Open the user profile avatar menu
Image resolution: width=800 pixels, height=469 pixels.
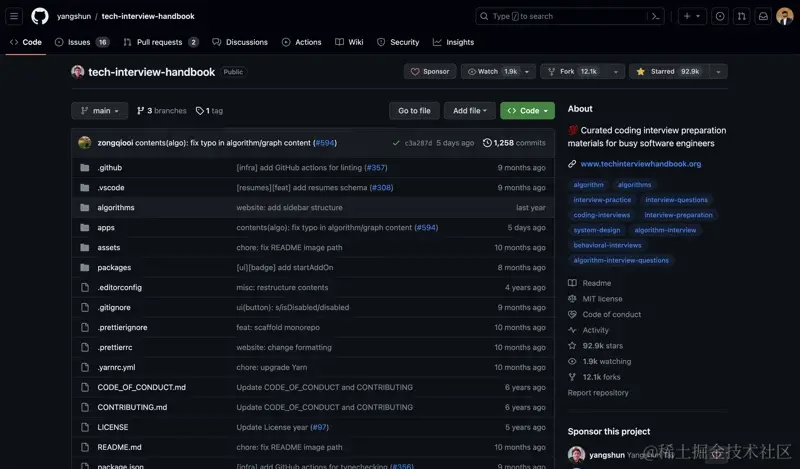(785, 16)
